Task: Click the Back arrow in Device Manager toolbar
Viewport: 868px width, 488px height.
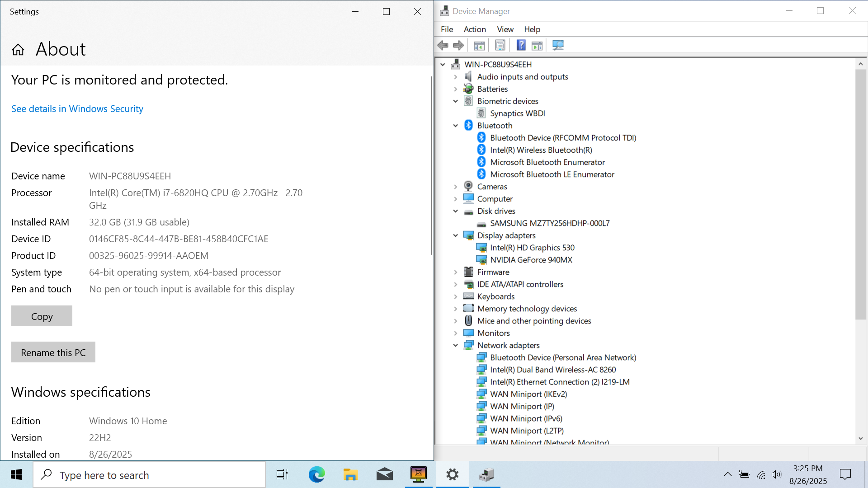Action: pos(443,45)
